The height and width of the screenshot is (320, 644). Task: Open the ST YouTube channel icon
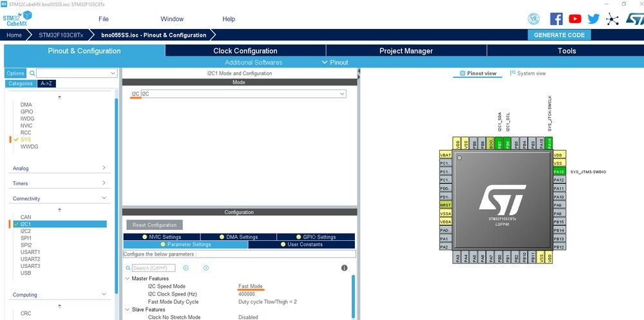[x=575, y=19]
